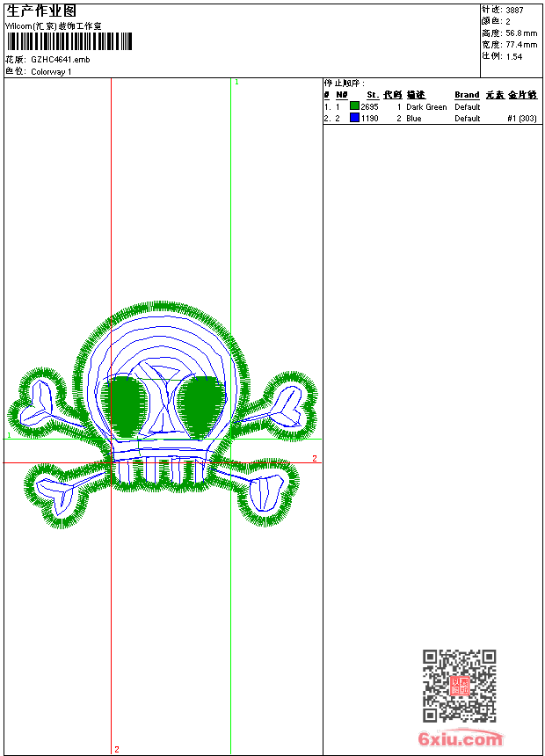Click the Blue color swatch
This screenshot has height=756, width=545.
point(354,118)
